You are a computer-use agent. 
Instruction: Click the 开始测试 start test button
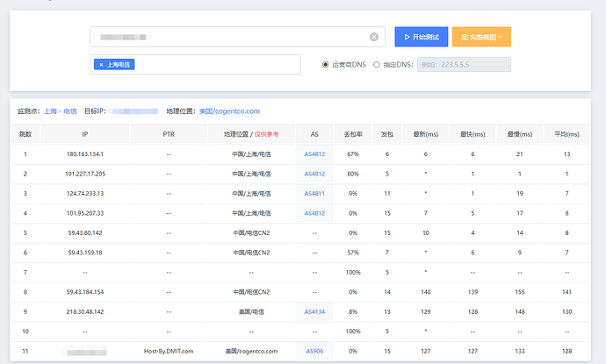[421, 37]
